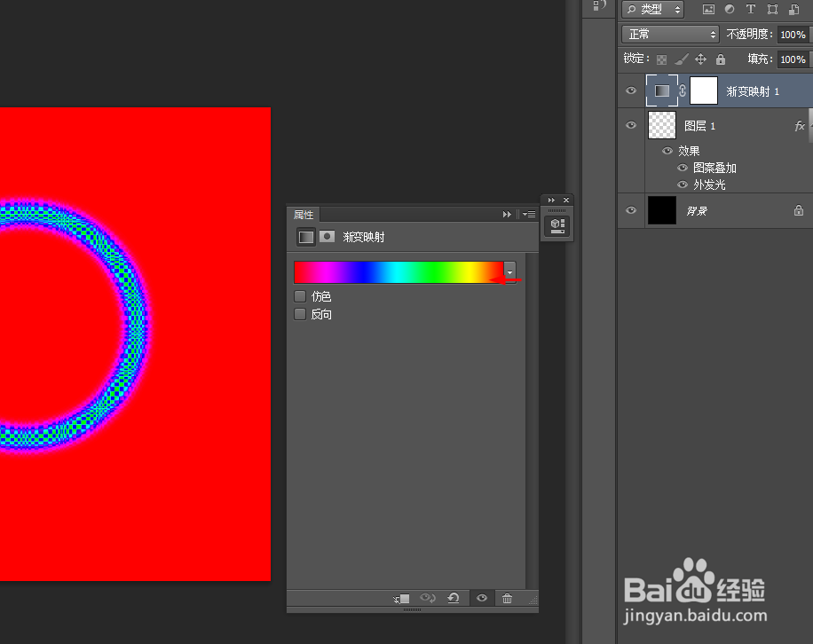Click the mask icon in Properties panel
Image resolution: width=813 pixels, height=644 pixels.
pos(327,236)
